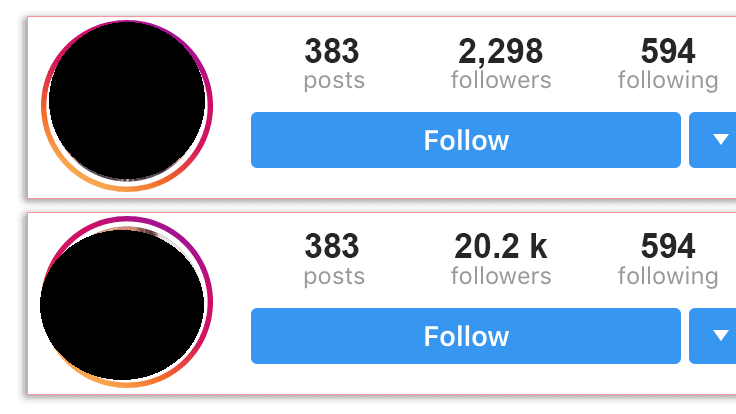Viewport: 736px width, 414px height.
Task: Click the 'posts' label in the bottom card
Action: [334, 277]
